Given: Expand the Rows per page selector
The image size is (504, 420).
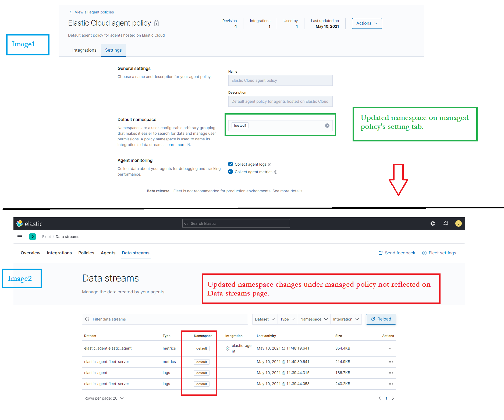Looking at the screenshot, I should [104, 398].
